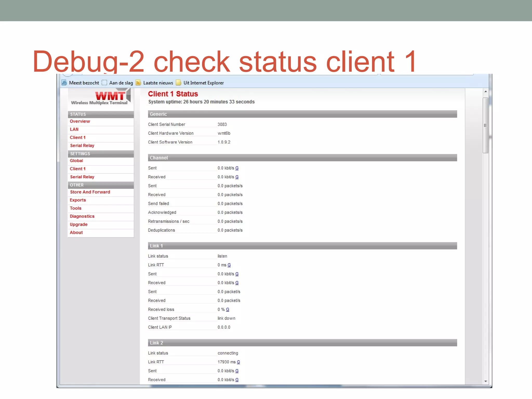Open Serial Relay under SETTINGS

(82, 177)
